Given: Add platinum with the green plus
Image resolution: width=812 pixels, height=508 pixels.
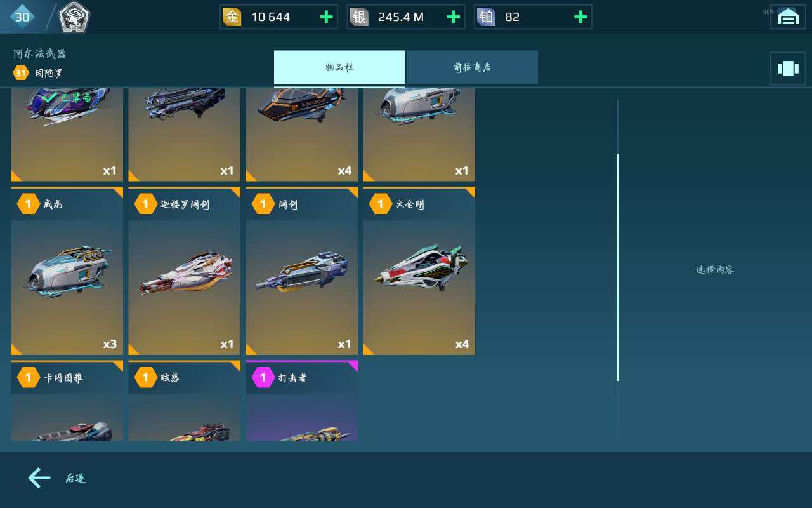Looking at the screenshot, I should click(580, 17).
